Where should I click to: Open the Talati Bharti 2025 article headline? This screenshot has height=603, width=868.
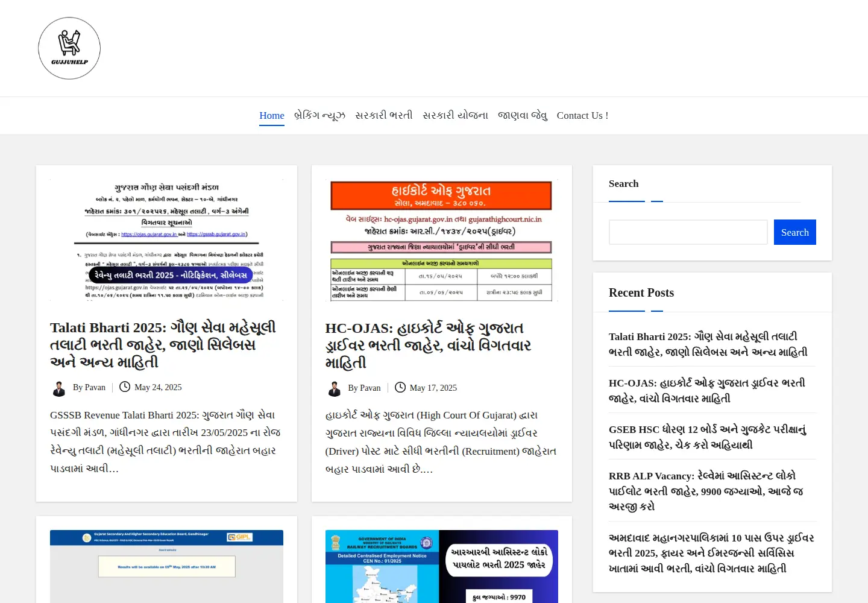(x=163, y=345)
